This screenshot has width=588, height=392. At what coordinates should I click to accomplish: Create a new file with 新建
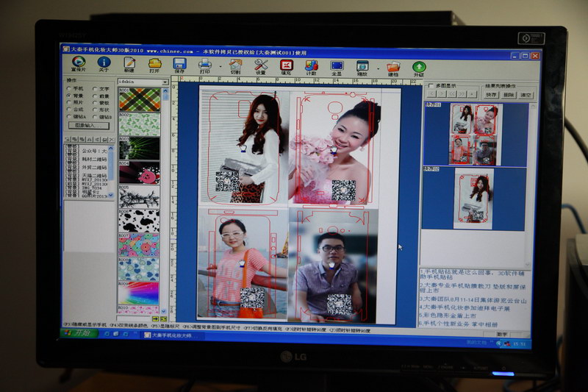[x=129, y=64]
